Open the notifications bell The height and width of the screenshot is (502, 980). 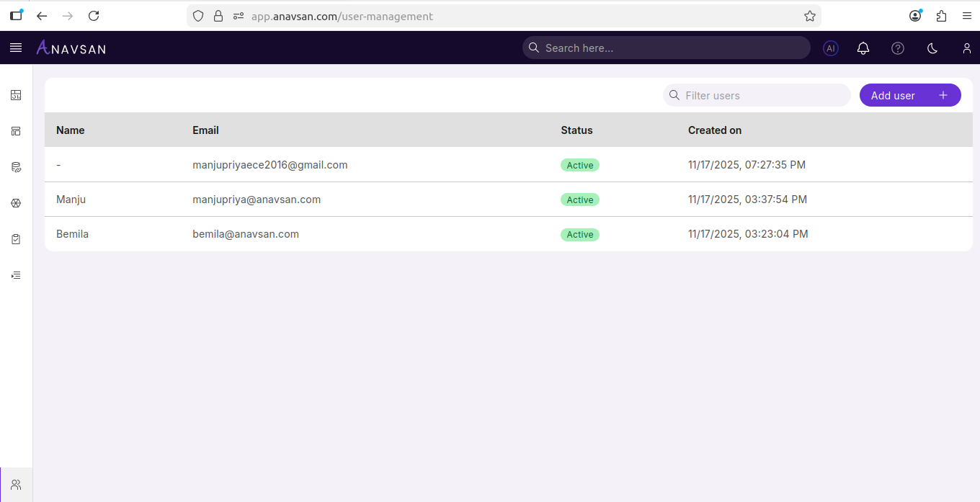[x=863, y=48]
